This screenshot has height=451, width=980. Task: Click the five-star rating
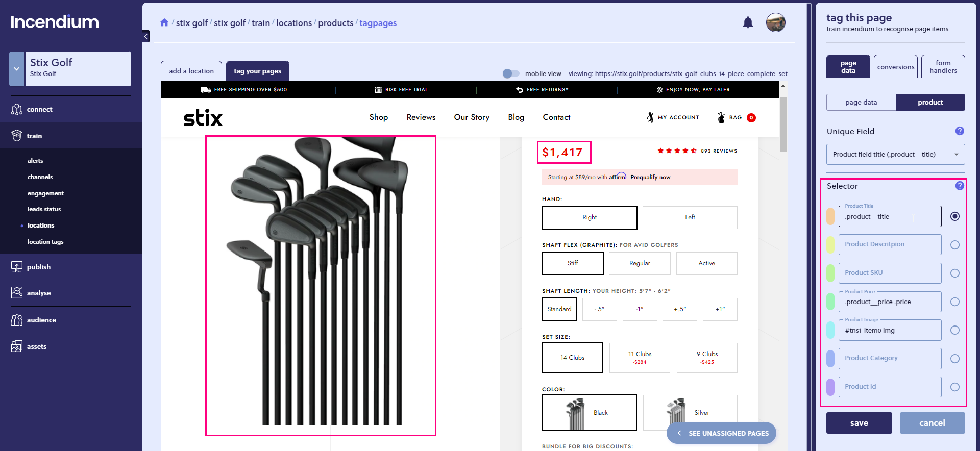pos(677,151)
